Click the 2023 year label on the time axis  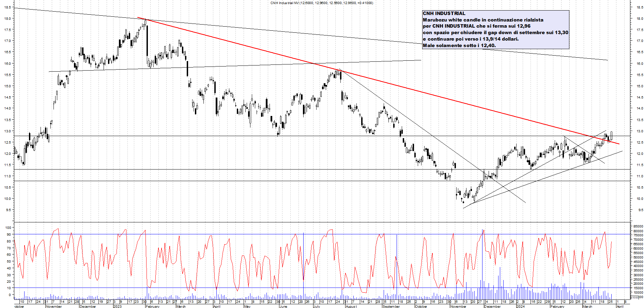[117, 306]
